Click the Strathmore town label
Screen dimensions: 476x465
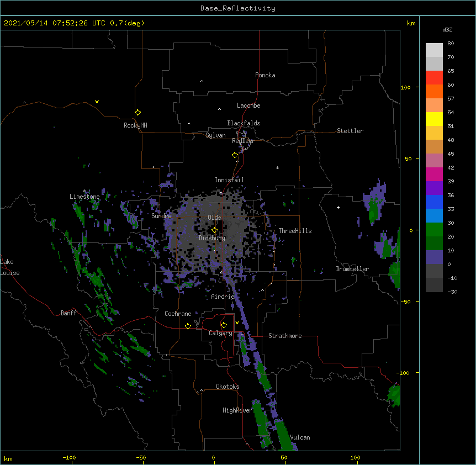(285, 336)
